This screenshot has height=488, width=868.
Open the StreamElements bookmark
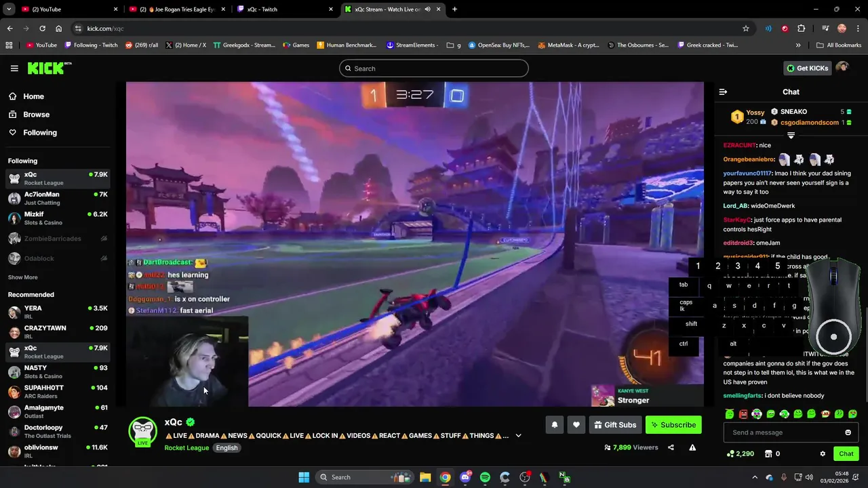point(412,45)
